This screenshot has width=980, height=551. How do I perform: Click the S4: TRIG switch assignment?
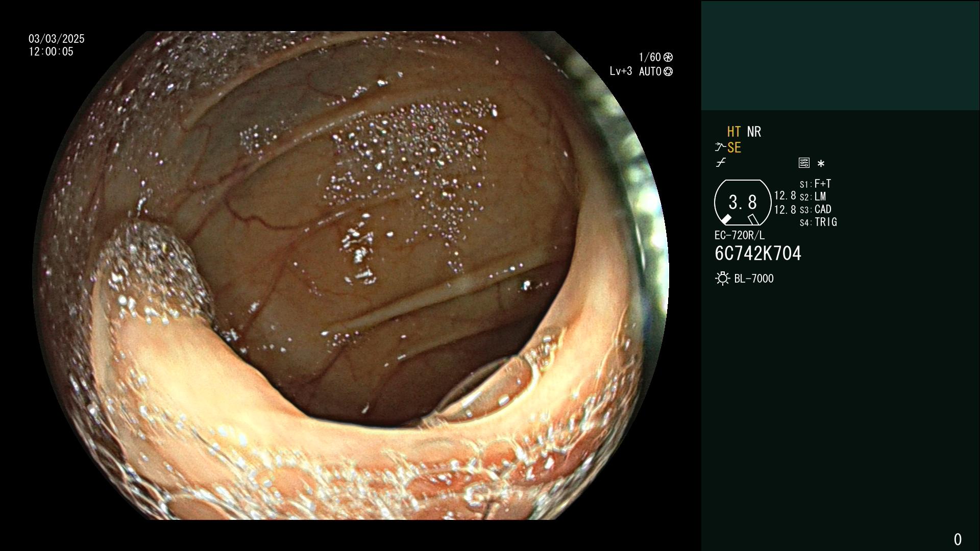(x=818, y=222)
